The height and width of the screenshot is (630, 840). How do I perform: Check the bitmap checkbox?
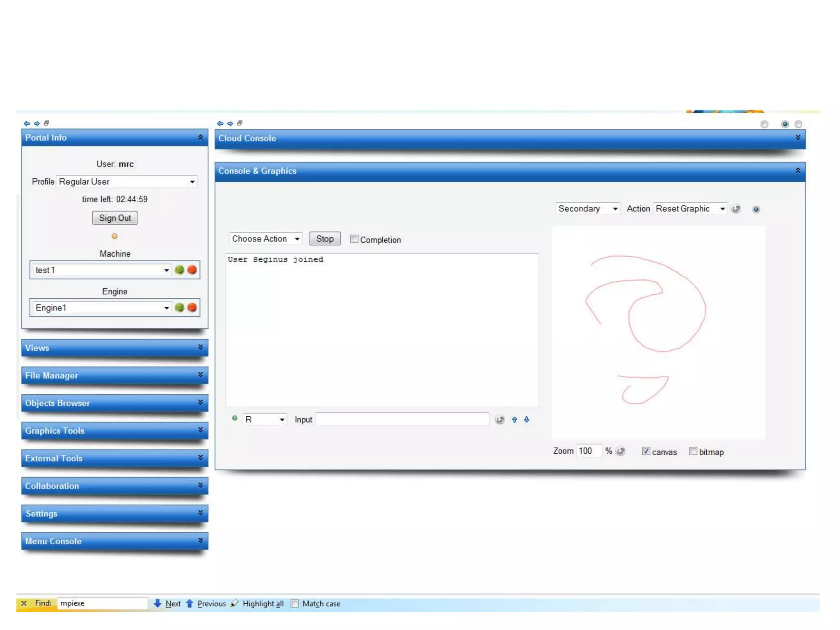click(x=693, y=451)
